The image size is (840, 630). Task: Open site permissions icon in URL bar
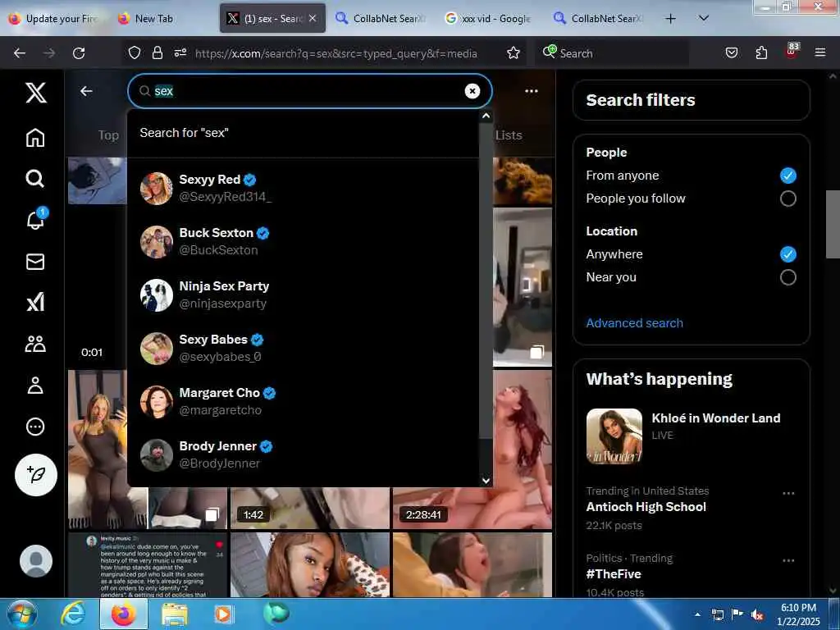[180, 52]
